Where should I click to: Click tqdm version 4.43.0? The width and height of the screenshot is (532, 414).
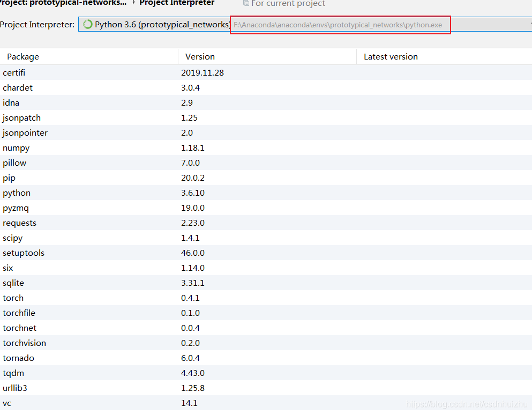pyautogui.click(x=193, y=373)
